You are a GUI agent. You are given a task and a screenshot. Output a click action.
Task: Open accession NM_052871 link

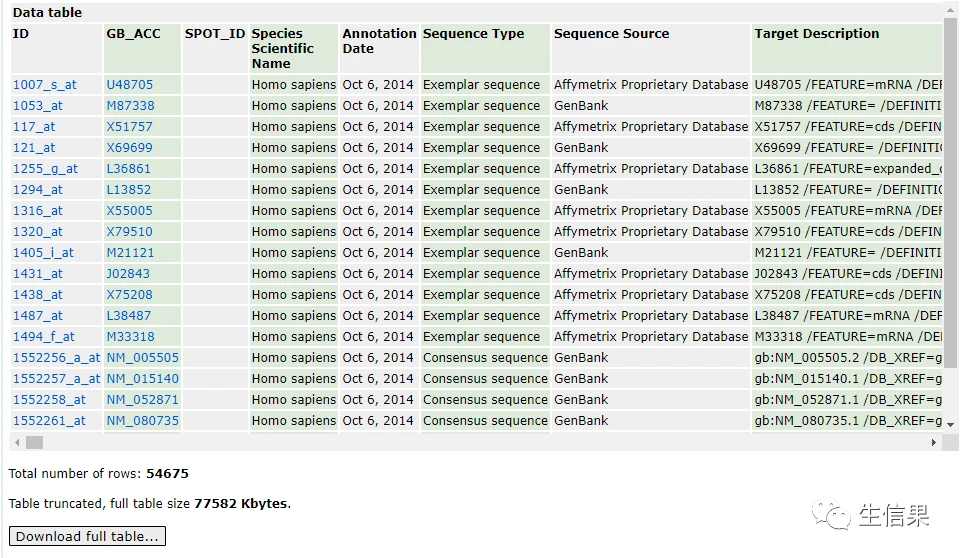click(143, 400)
